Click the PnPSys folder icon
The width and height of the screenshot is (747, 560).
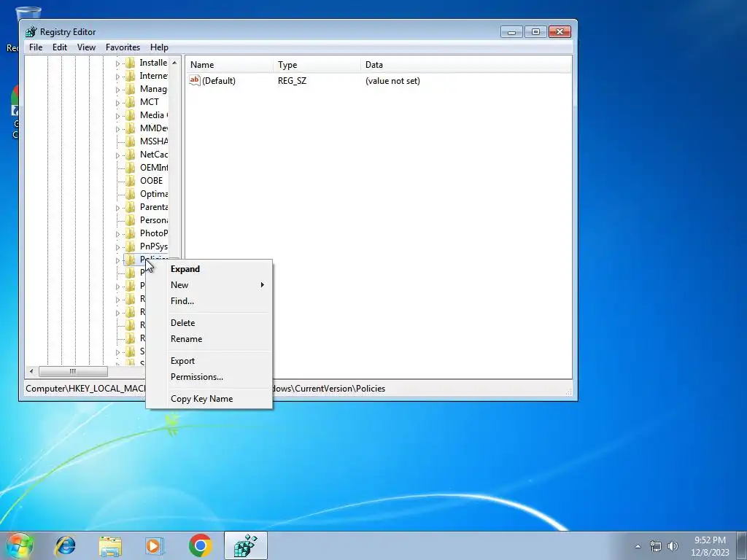[x=130, y=246]
